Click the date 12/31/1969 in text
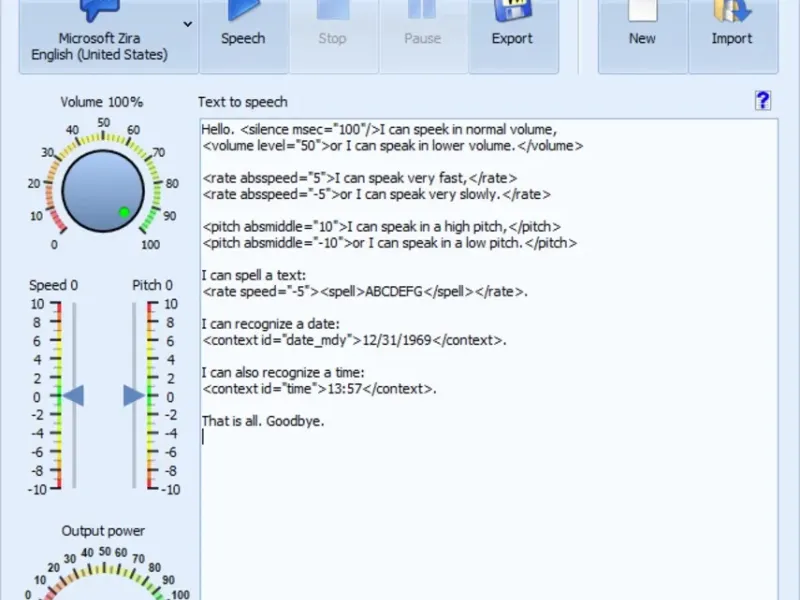The width and height of the screenshot is (800, 600). pyautogui.click(x=397, y=340)
